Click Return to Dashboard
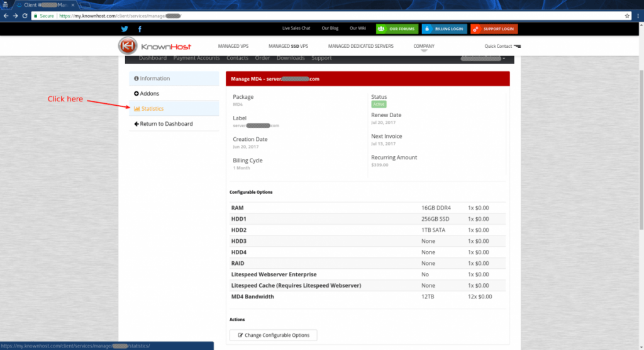 (174, 124)
